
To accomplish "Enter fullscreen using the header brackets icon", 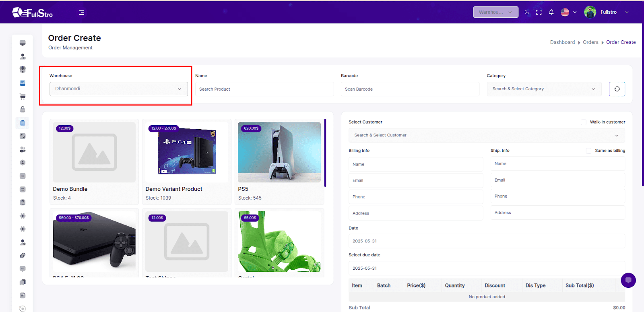I will pos(539,12).
